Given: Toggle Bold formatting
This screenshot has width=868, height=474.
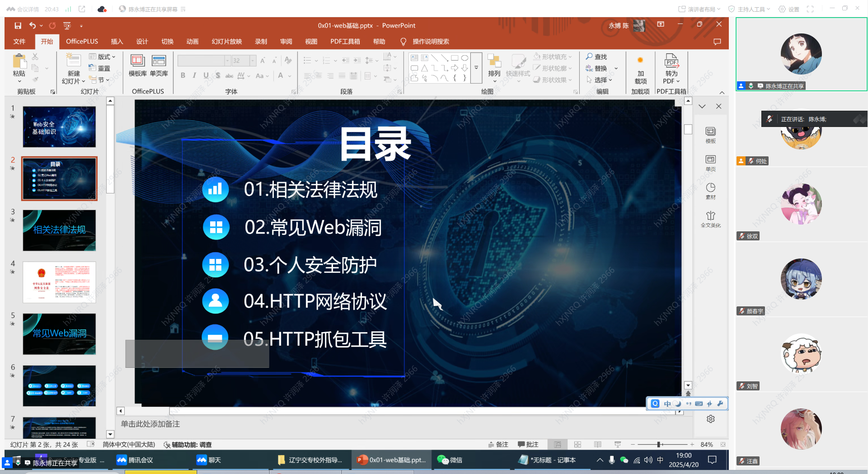Looking at the screenshot, I should click(x=183, y=75).
